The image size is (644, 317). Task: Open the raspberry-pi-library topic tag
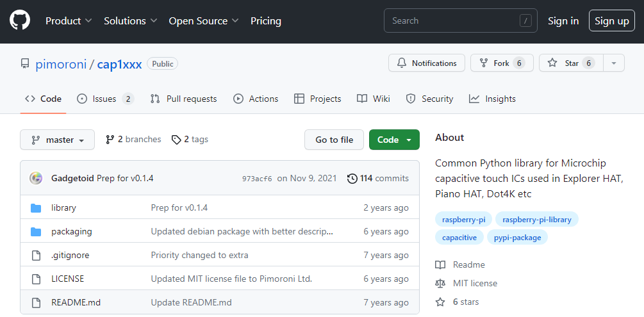tap(537, 220)
